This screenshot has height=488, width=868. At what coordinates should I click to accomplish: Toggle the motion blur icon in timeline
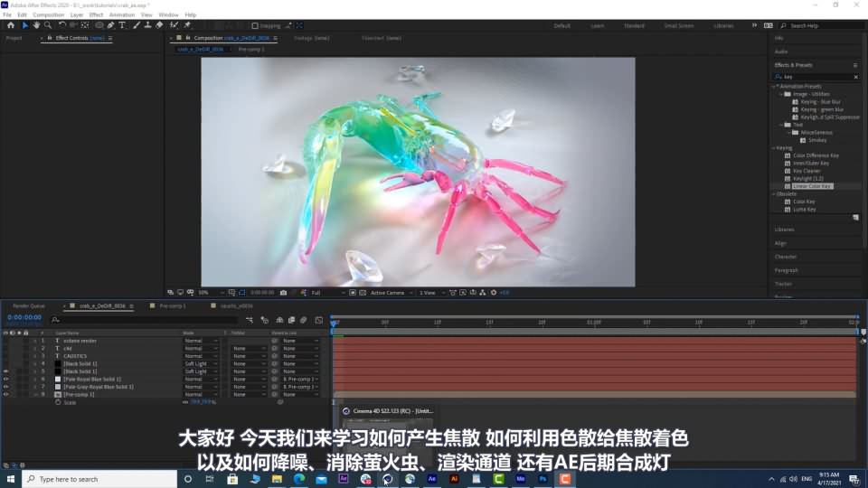[x=304, y=320]
